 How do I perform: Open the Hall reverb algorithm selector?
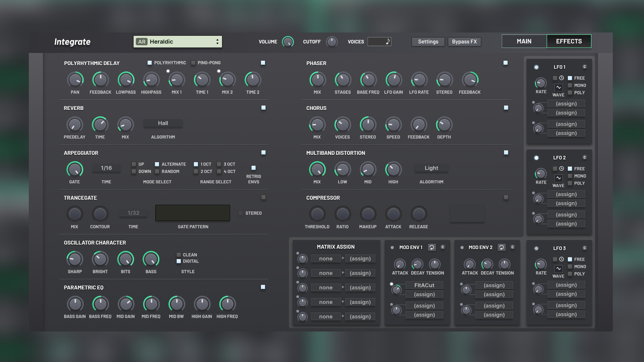163,123
